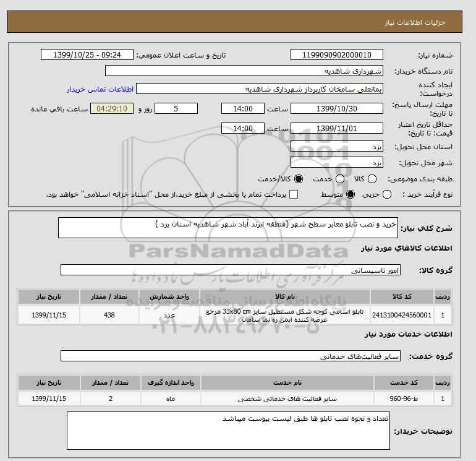Select the خدمت radio button

340,179
